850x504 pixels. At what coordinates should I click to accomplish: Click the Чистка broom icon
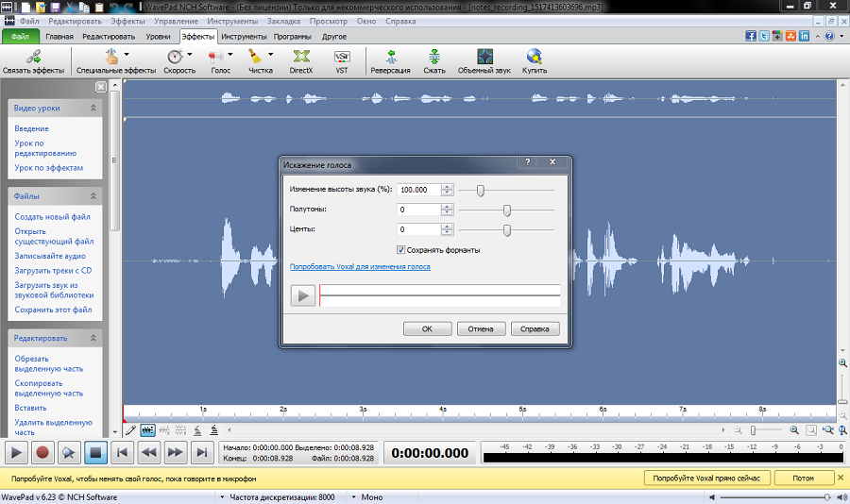(x=255, y=57)
